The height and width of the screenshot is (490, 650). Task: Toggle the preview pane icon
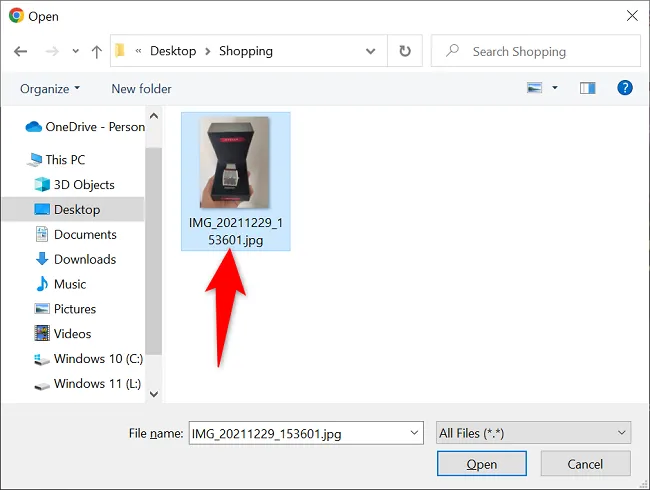pos(587,88)
